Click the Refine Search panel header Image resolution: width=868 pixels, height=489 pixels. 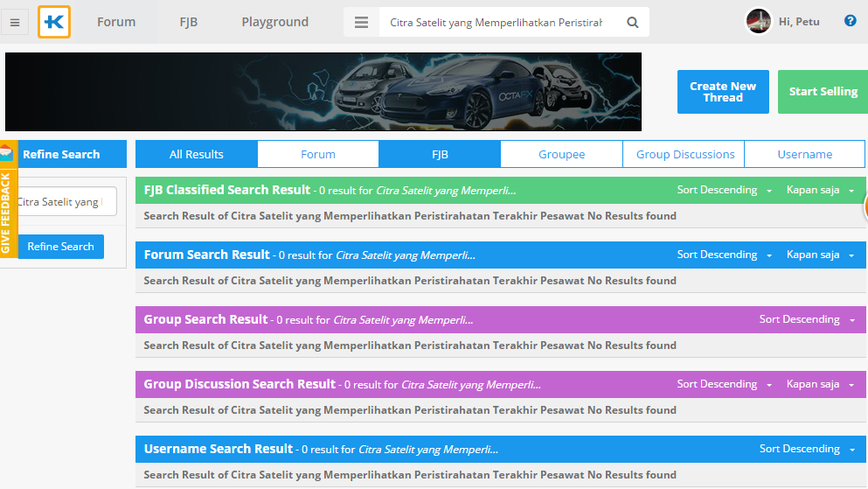point(63,154)
